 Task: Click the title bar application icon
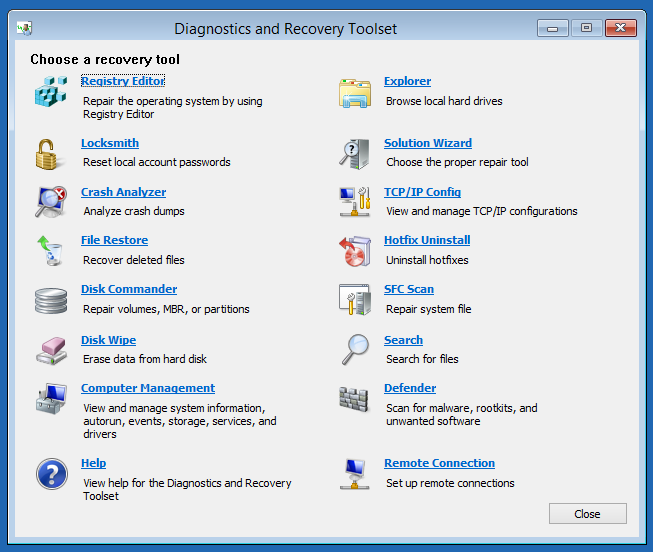click(25, 28)
